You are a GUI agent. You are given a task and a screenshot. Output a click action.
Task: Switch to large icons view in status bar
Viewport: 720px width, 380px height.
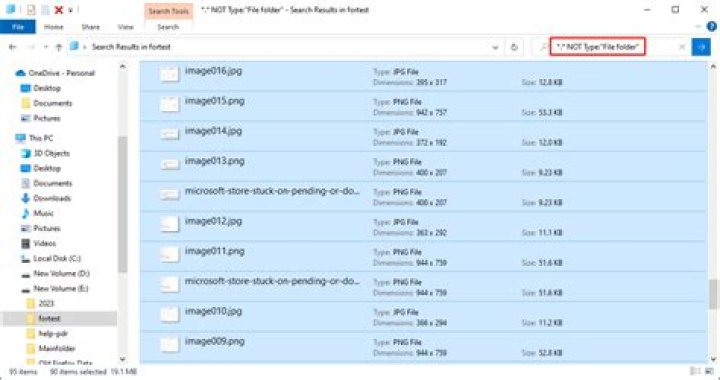[x=709, y=371]
